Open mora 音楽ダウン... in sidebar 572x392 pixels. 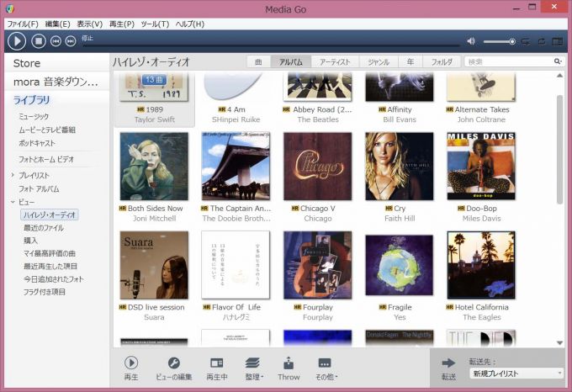[56, 82]
